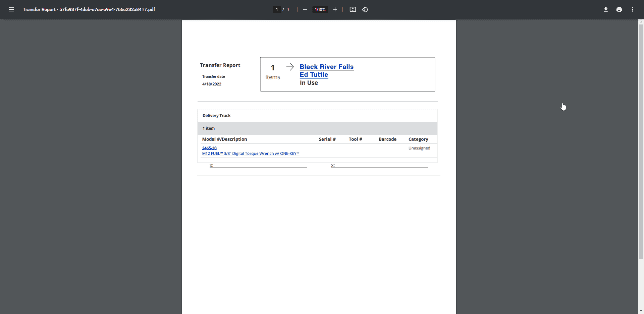Image resolution: width=644 pixels, height=314 pixels.
Task: Click the scroll down arrow
Action: [x=641, y=311]
